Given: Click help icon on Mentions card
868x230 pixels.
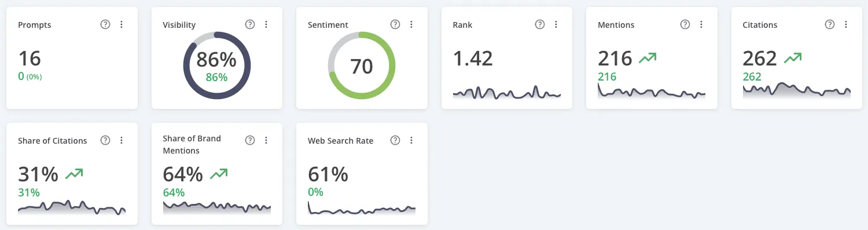Looking at the screenshot, I should pos(685,24).
